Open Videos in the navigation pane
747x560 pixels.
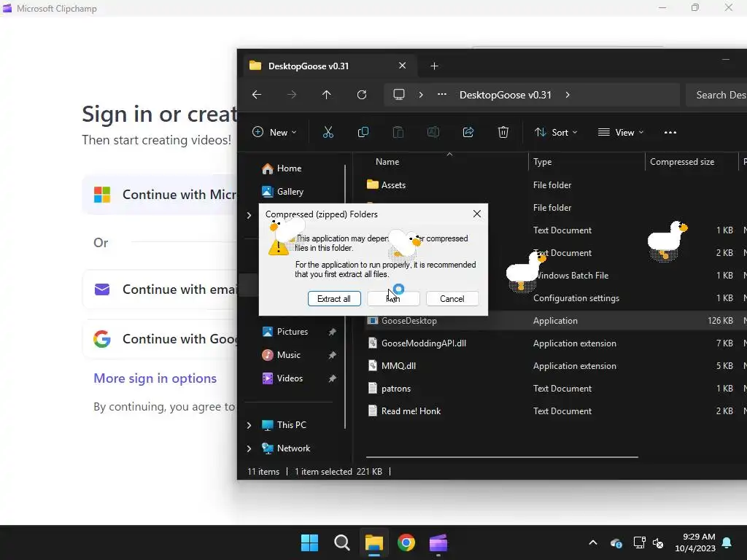[x=282, y=378]
